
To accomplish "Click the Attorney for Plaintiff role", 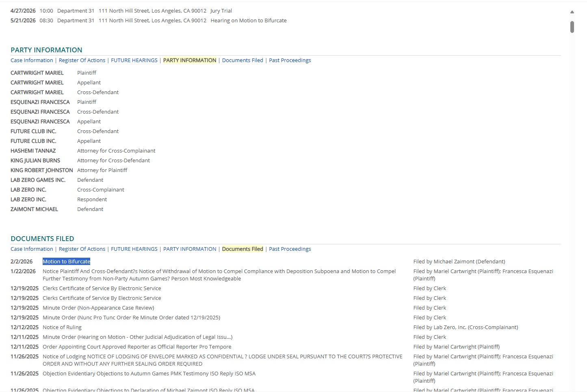I will 102,170.
